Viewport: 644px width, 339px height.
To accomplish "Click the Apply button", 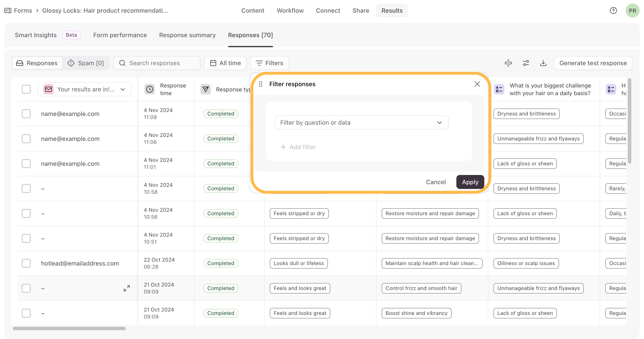I will (470, 182).
